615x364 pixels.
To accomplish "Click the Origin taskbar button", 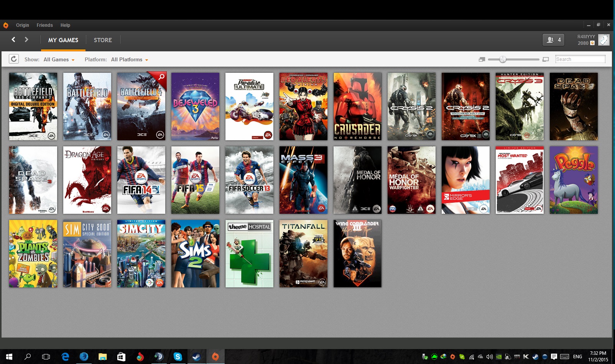I will pyautogui.click(x=215, y=357).
